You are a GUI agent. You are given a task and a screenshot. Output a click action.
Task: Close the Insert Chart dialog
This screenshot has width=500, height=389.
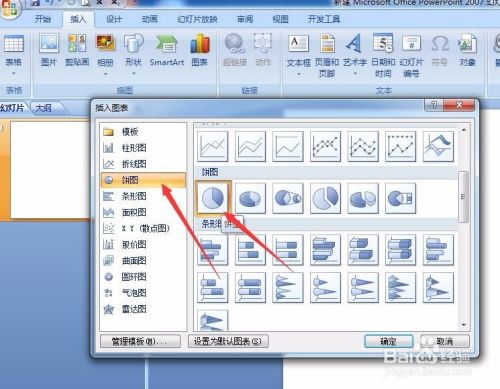459,105
